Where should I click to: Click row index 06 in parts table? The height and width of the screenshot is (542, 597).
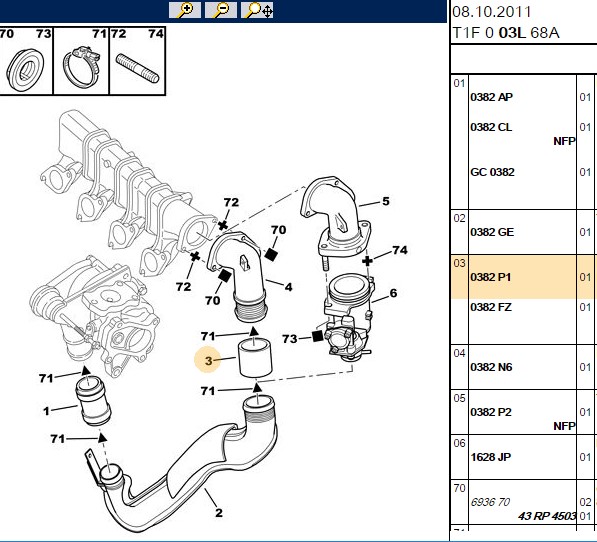[x=459, y=443]
